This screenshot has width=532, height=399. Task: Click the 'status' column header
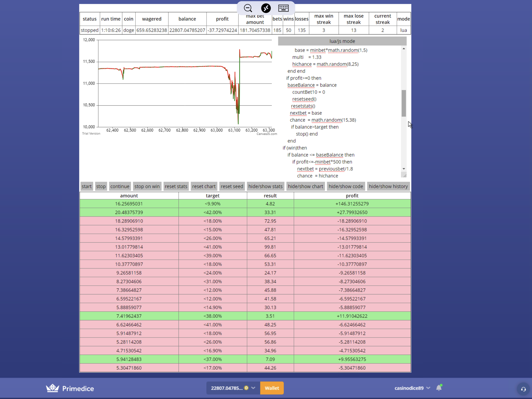click(89, 19)
